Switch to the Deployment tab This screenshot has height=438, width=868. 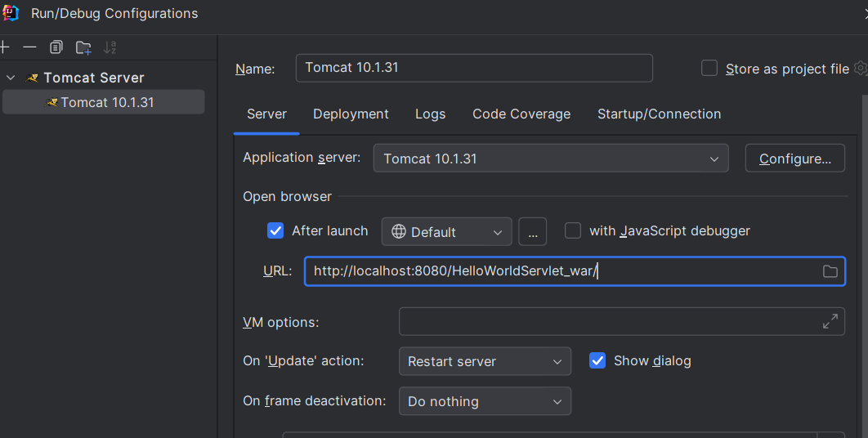pos(351,114)
